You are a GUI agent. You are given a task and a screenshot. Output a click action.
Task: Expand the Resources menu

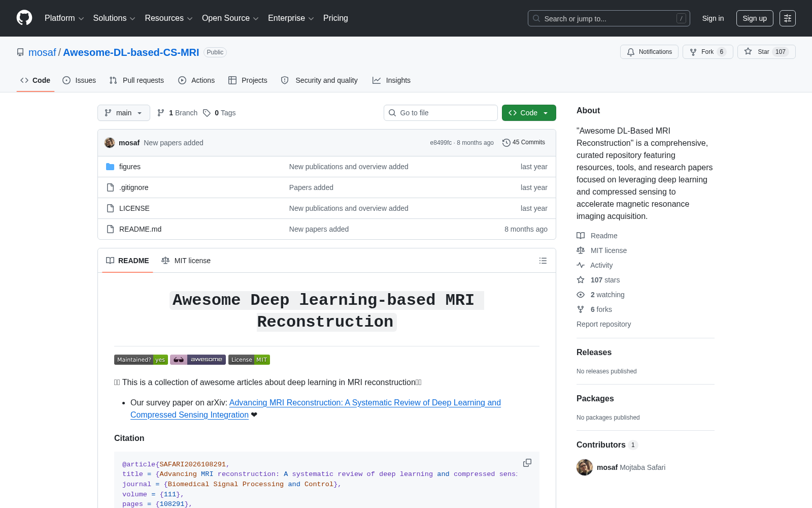[168, 18]
